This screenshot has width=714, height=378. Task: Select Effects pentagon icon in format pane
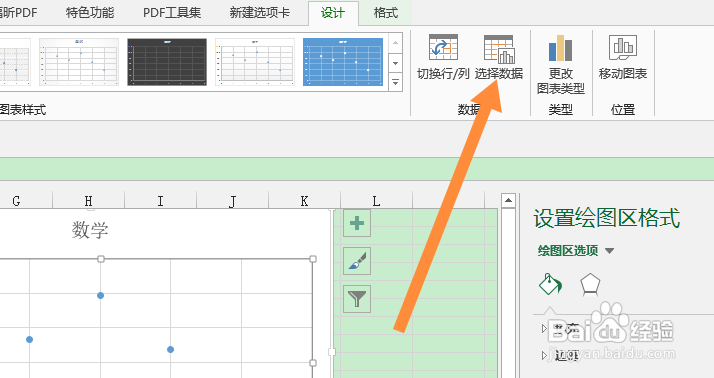coord(590,285)
